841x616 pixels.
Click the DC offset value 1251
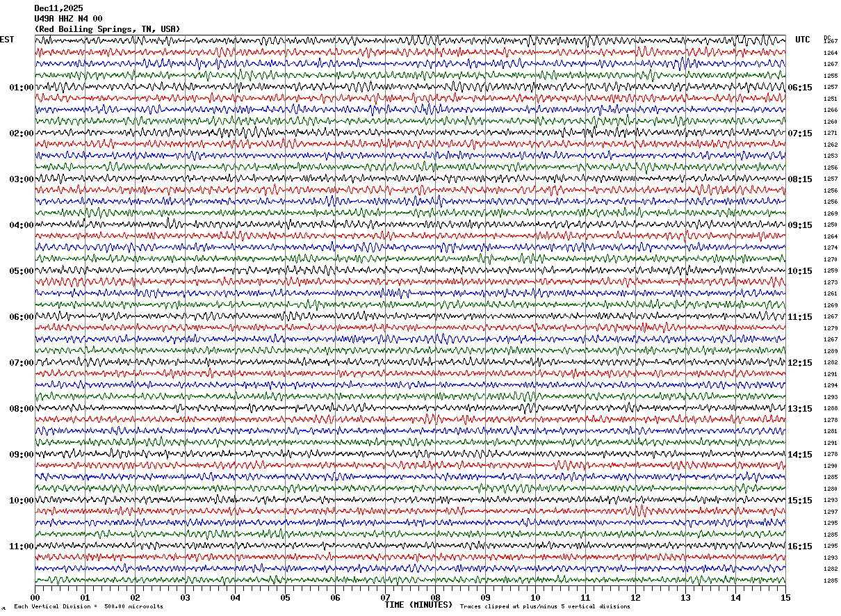[831, 99]
